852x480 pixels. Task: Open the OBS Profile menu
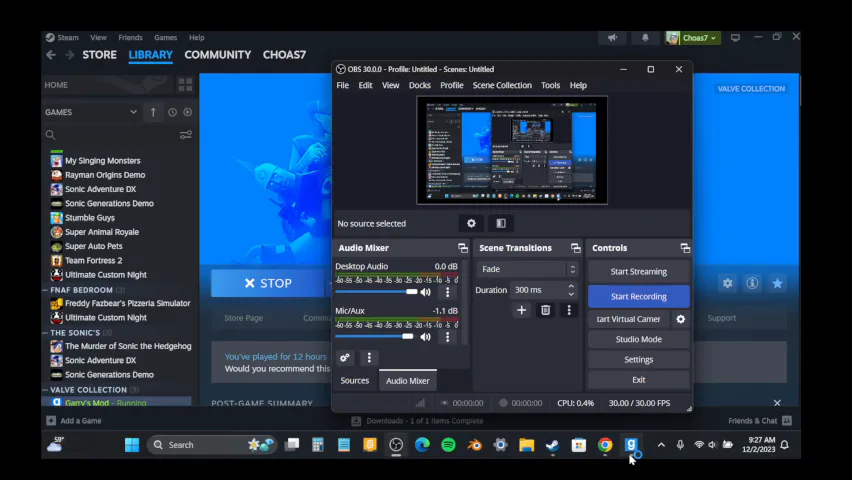coord(452,85)
